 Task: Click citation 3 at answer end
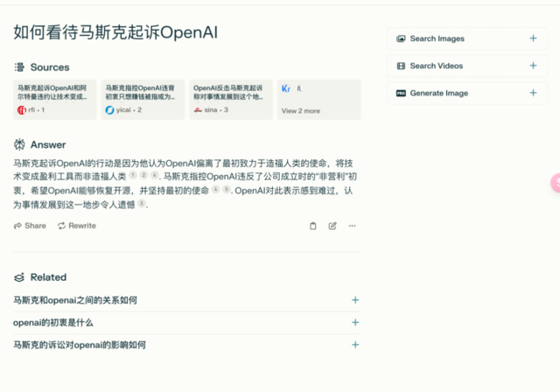point(142,204)
